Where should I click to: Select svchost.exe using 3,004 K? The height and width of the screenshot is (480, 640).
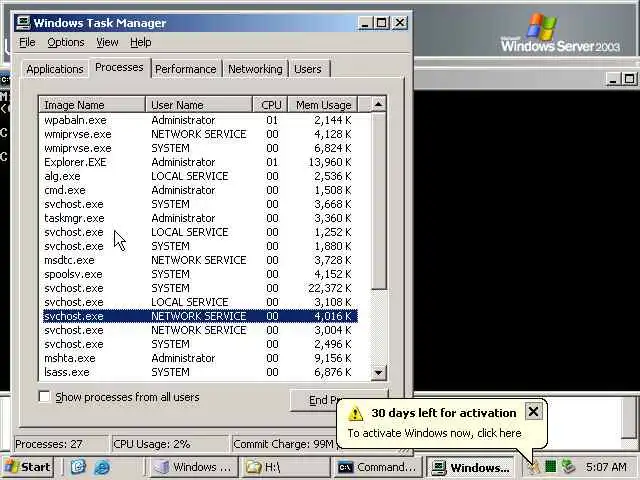[200, 330]
